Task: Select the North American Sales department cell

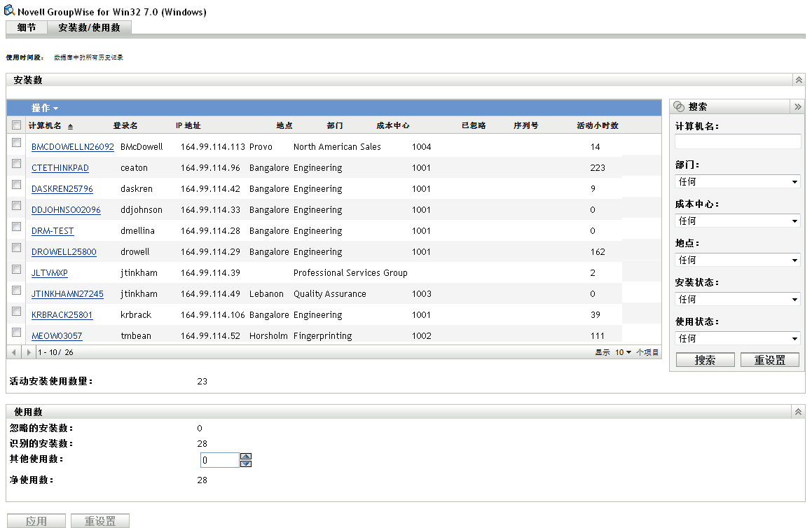Action: 337,147
